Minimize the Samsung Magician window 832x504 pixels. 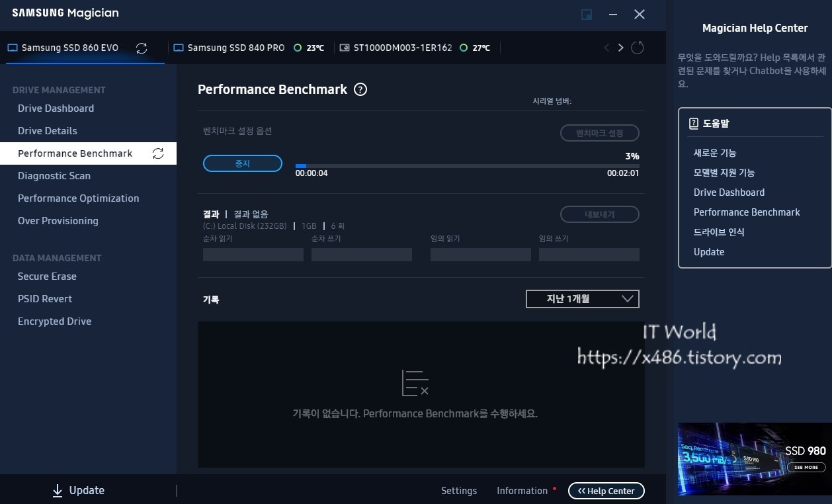[614, 15]
